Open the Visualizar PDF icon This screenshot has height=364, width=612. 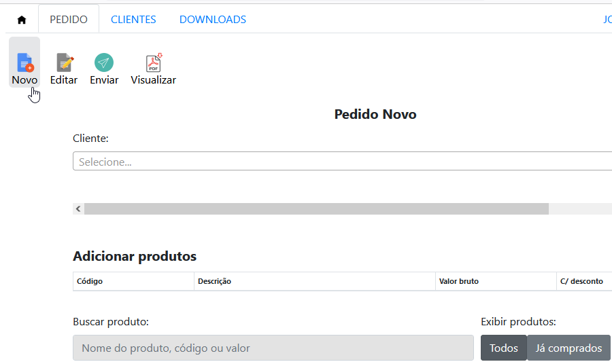click(154, 63)
